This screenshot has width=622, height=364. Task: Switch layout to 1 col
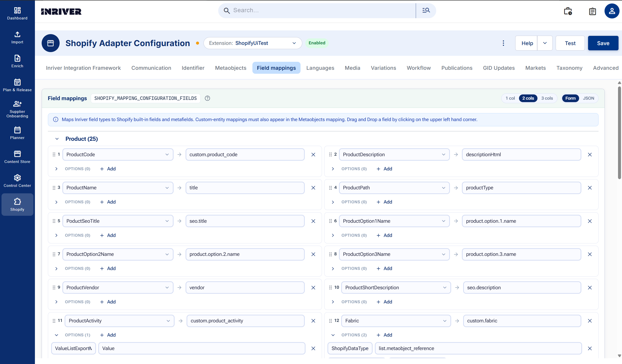510,98
